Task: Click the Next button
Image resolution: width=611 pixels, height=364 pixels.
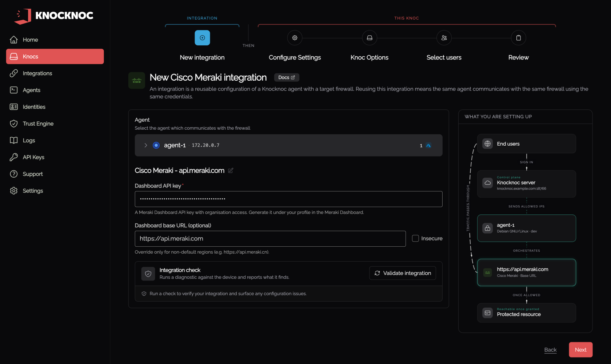Action: click(581, 350)
